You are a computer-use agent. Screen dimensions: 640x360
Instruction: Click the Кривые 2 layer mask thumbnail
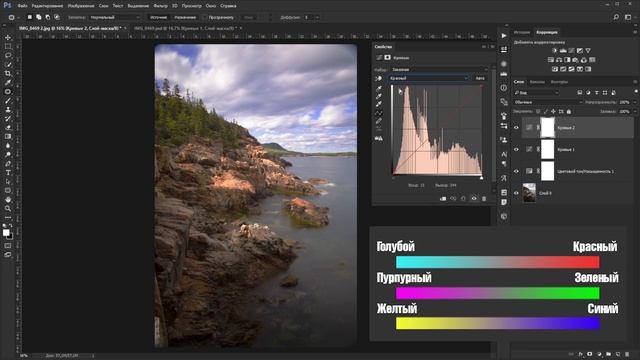point(547,128)
